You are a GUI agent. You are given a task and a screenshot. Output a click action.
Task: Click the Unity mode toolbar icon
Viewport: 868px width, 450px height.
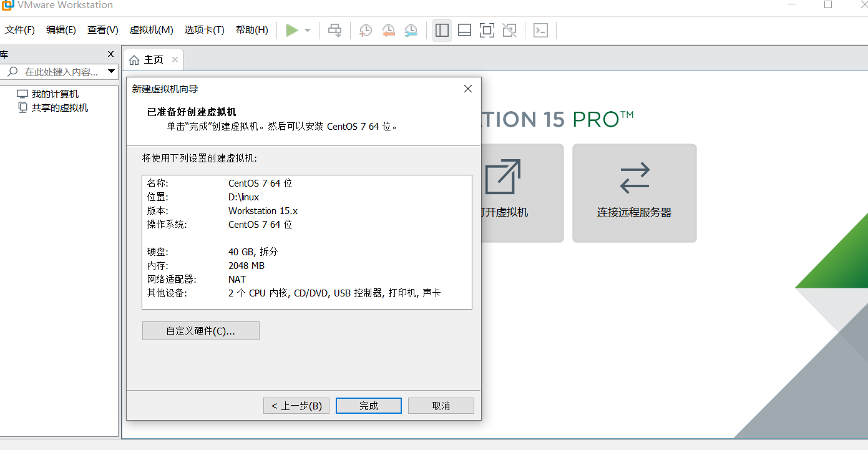click(x=509, y=30)
